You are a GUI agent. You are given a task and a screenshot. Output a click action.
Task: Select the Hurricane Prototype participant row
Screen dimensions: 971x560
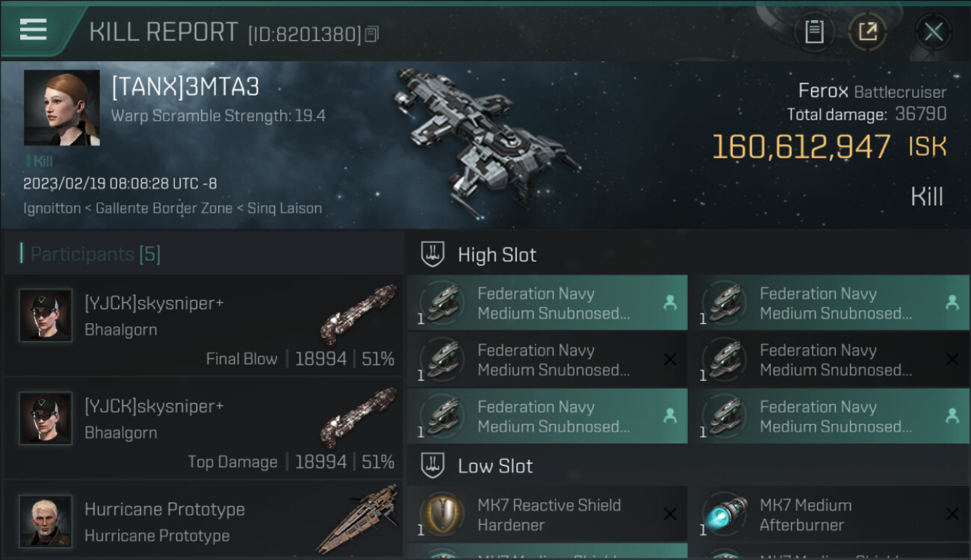tap(203, 521)
